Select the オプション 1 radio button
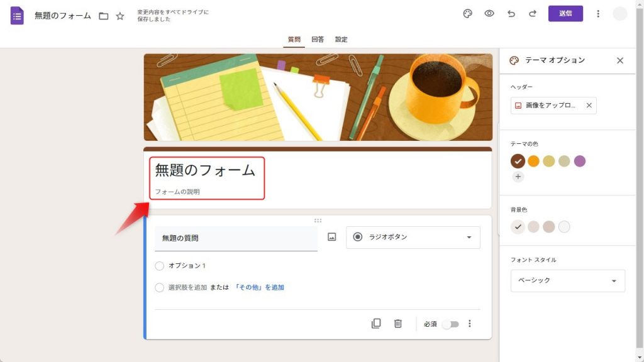This screenshot has height=362, width=644. pyautogui.click(x=159, y=266)
